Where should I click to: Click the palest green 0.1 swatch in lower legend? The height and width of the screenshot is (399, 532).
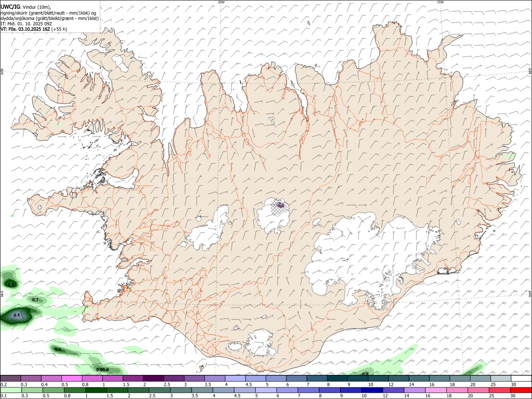(x=11, y=390)
